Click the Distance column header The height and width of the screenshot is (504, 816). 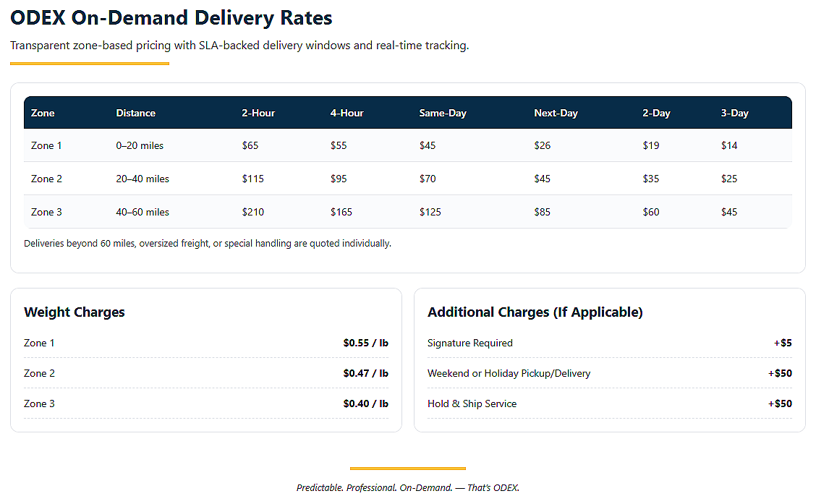coord(135,113)
